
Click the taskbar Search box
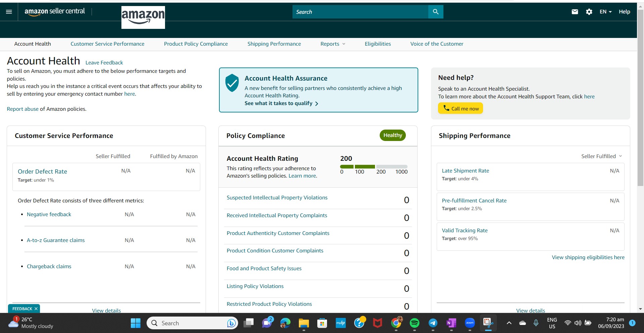[x=192, y=323]
